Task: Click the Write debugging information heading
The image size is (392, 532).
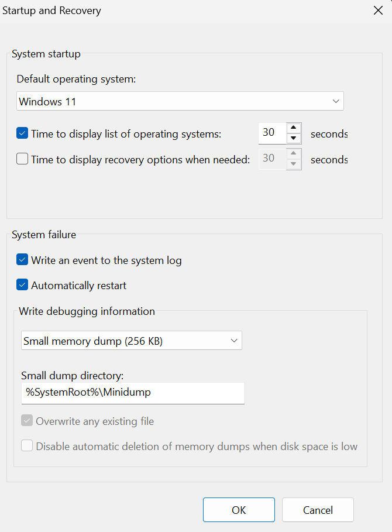Action: (x=87, y=311)
